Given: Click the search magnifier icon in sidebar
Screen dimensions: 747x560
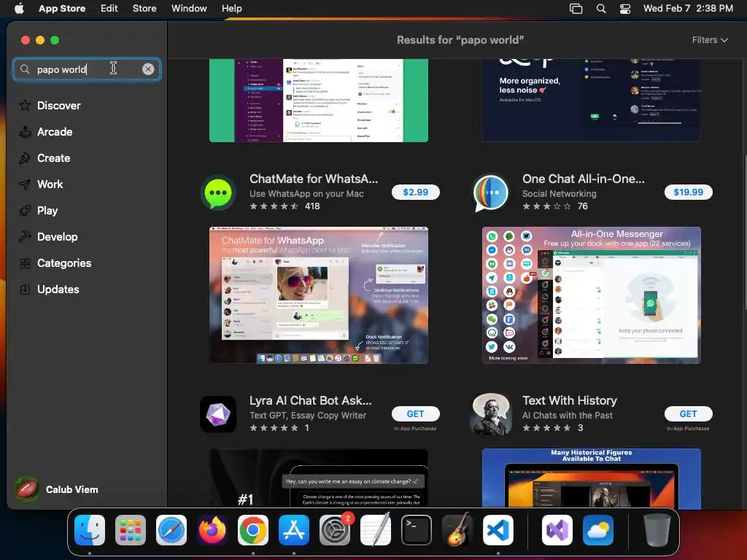Looking at the screenshot, I should 25,69.
